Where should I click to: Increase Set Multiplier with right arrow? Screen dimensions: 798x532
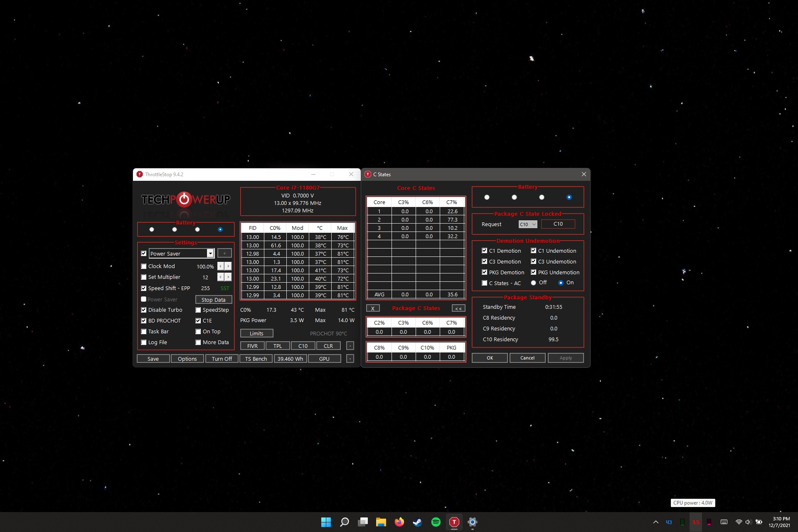point(228,277)
